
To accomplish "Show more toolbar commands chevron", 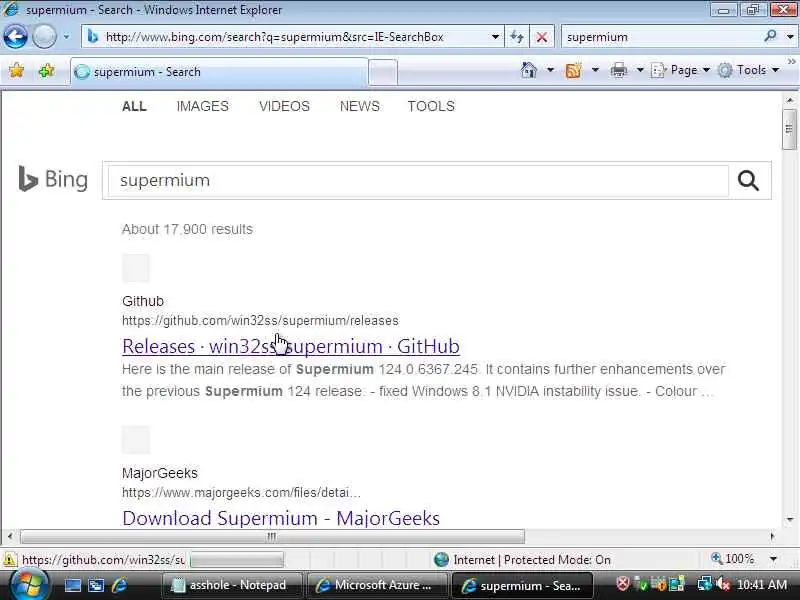I will point(791,62).
